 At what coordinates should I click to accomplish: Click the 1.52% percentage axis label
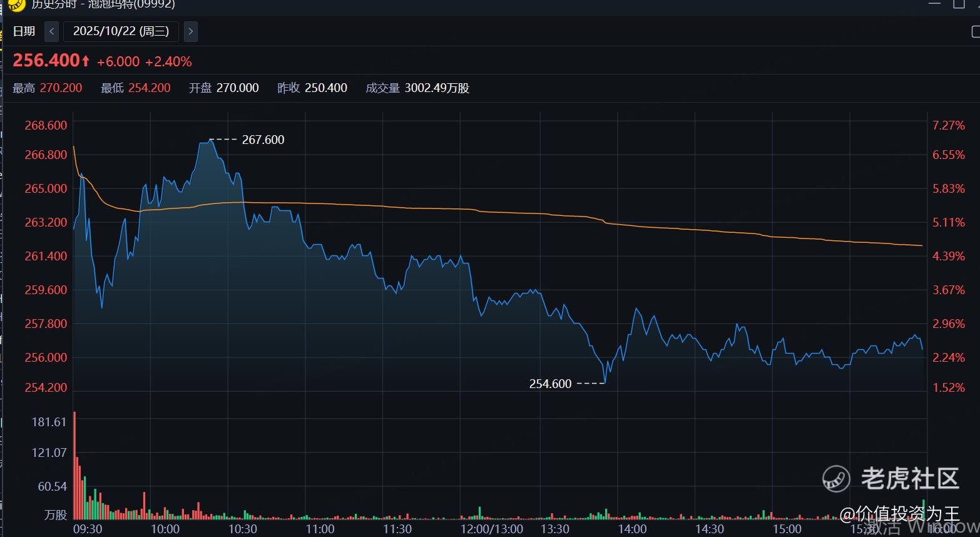[949, 387]
